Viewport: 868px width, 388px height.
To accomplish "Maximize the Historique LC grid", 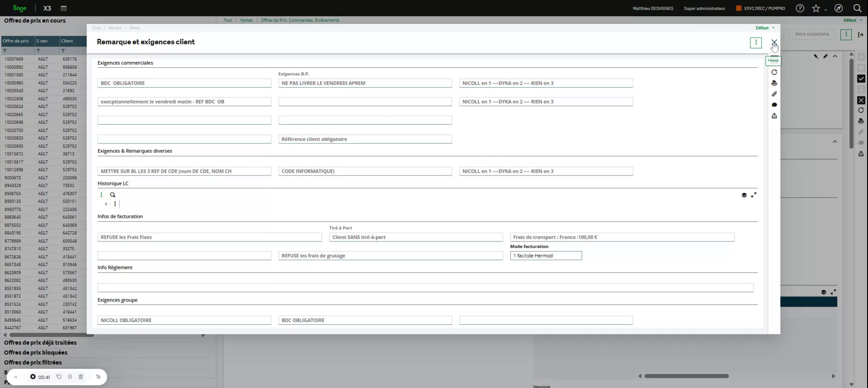I will [x=754, y=195].
